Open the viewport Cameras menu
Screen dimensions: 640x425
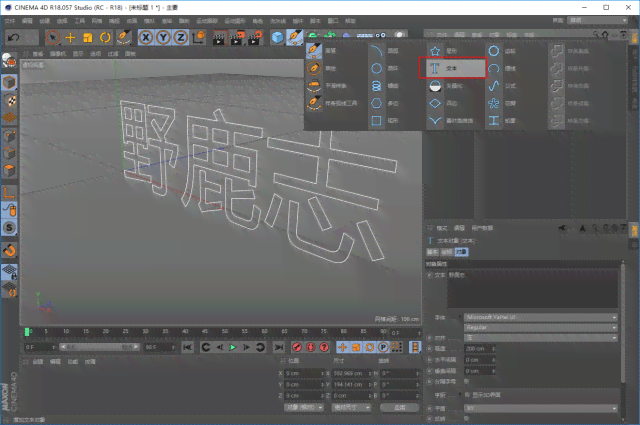click(x=57, y=54)
